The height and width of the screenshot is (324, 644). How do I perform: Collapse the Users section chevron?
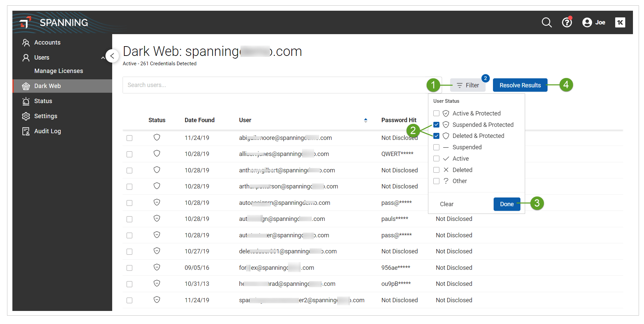click(103, 57)
